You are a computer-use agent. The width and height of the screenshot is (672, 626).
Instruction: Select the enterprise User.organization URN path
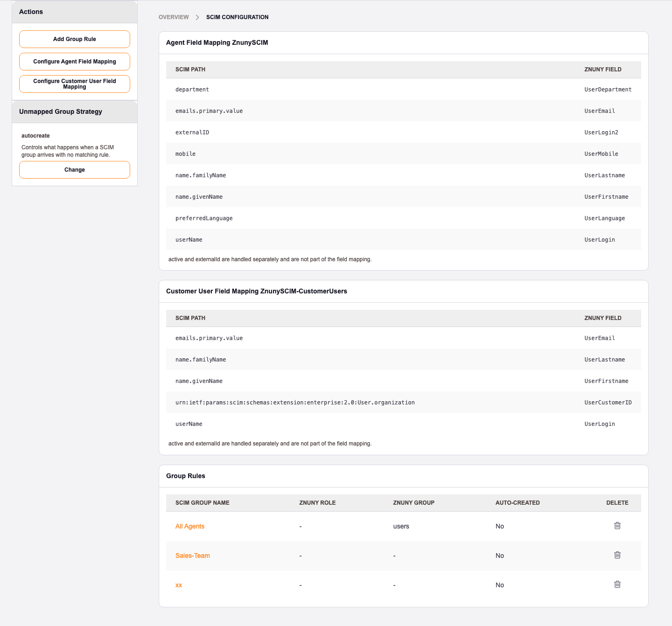[x=295, y=403]
